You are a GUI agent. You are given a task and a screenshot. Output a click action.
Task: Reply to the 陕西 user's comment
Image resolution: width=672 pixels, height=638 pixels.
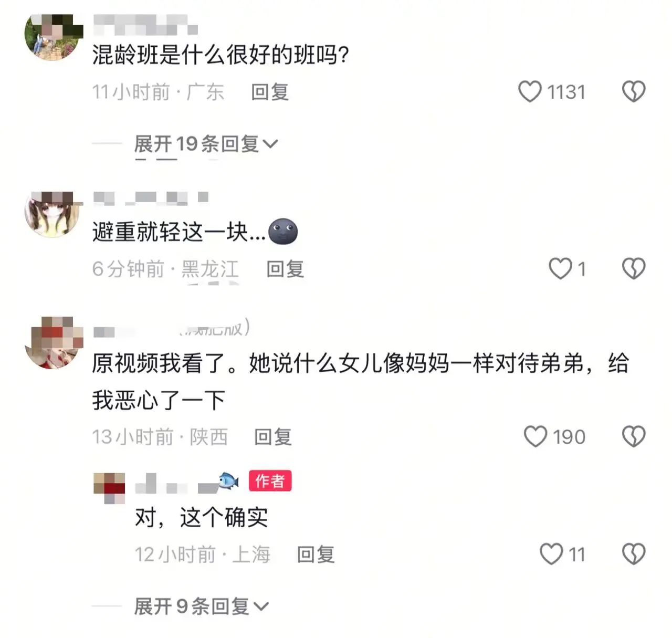tap(273, 436)
